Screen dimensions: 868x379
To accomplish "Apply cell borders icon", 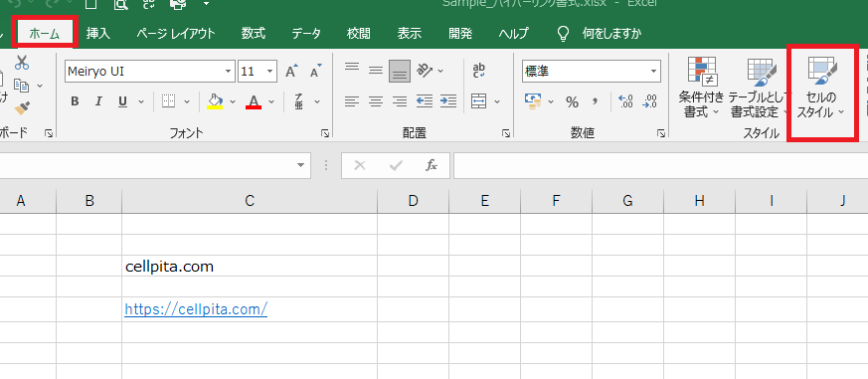I will click(x=168, y=101).
